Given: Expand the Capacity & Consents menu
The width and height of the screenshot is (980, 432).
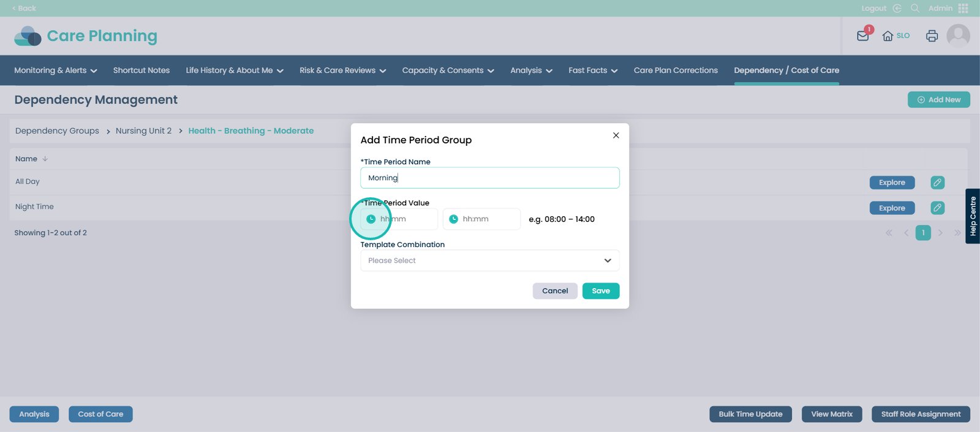Looking at the screenshot, I should pyautogui.click(x=448, y=70).
